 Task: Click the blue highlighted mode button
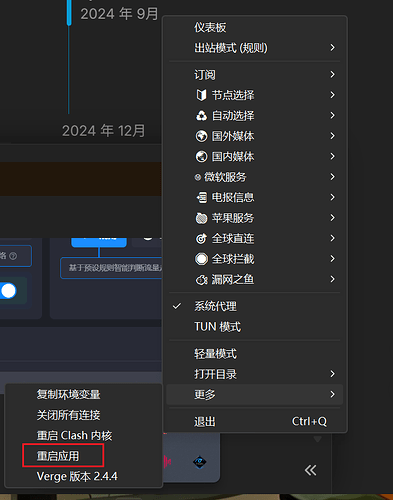tap(99, 242)
